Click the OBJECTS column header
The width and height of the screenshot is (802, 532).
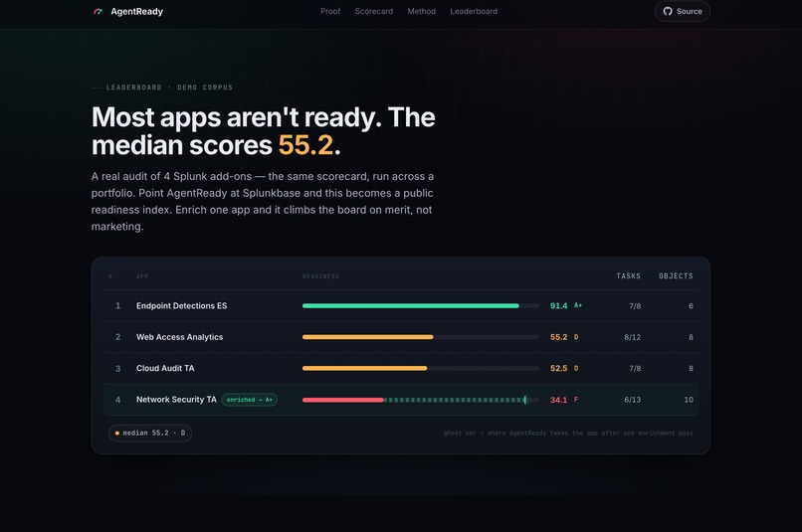click(x=676, y=276)
